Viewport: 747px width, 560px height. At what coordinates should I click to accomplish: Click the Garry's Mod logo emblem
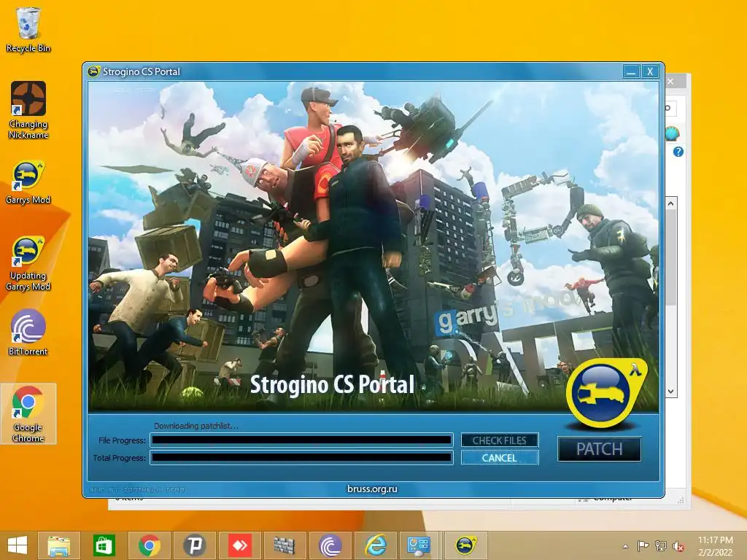pyautogui.click(x=605, y=393)
